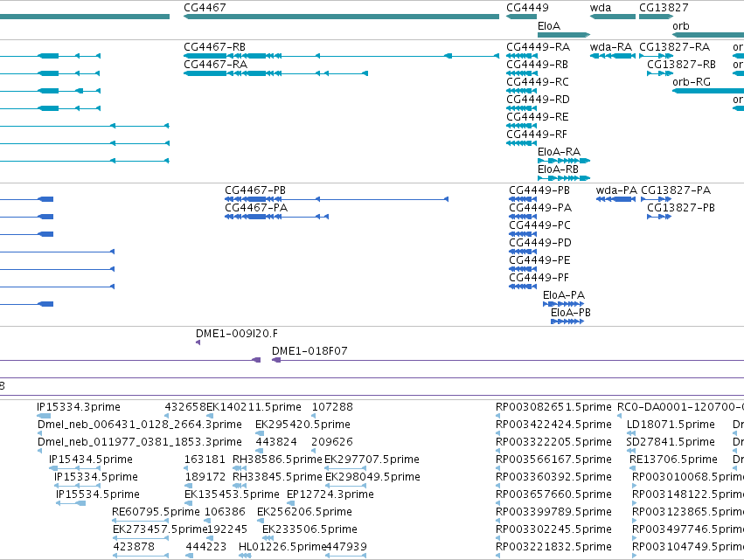Select protein CG13827-PA
Screen dimensions: 744x560
(x=657, y=199)
